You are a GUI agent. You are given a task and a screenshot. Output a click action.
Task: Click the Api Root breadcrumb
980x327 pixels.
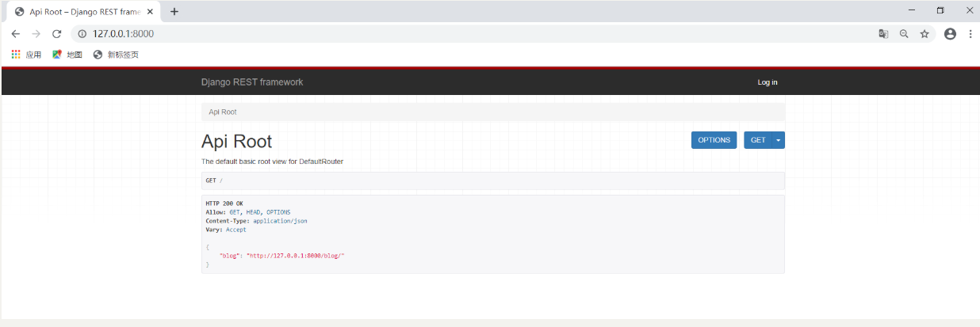pyautogui.click(x=223, y=112)
